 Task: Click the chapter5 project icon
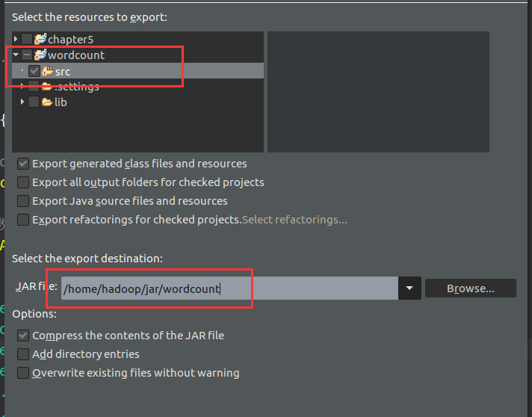[x=40, y=39]
